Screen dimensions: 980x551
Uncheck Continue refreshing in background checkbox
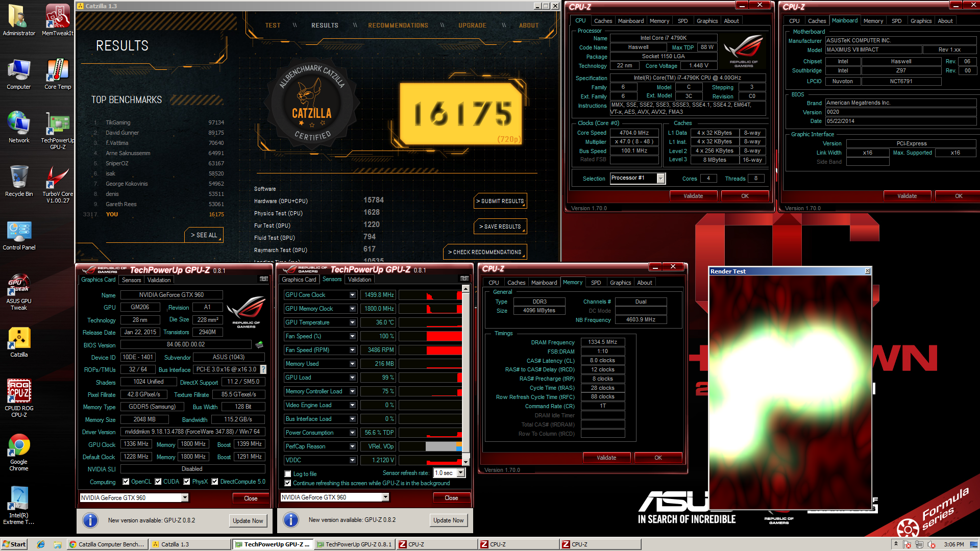[x=288, y=483]
